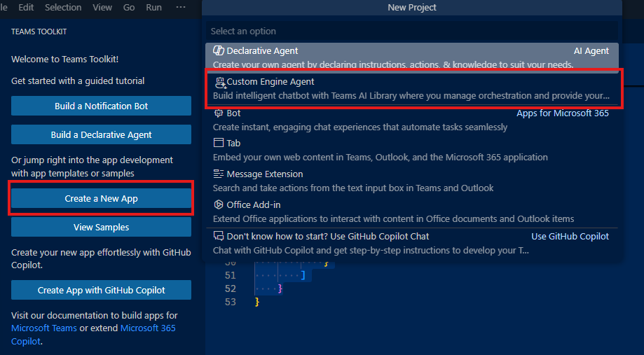Click the AI Agent category label

point(591,51)
